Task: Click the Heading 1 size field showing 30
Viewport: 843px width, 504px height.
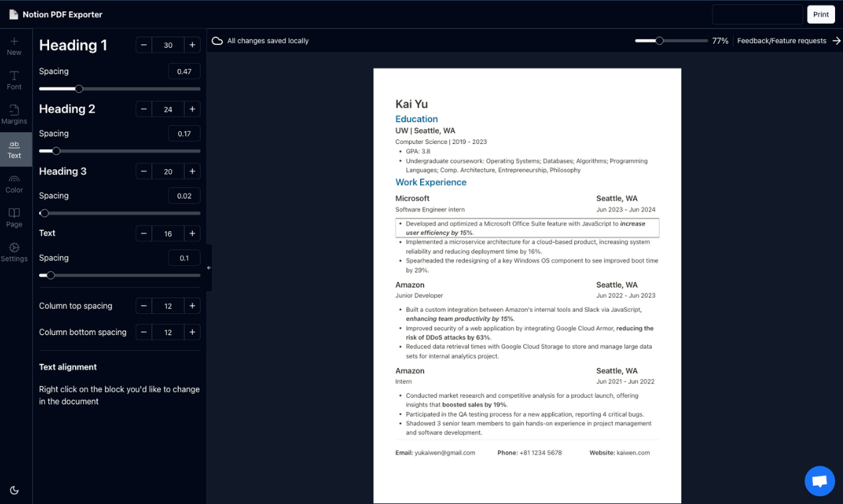Action: [x=168, y=45]
